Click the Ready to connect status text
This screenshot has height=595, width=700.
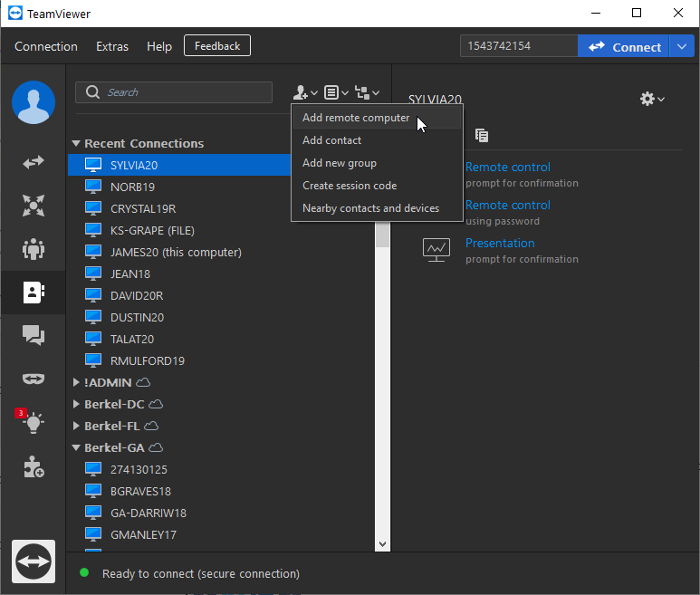(x=201, y=573)
